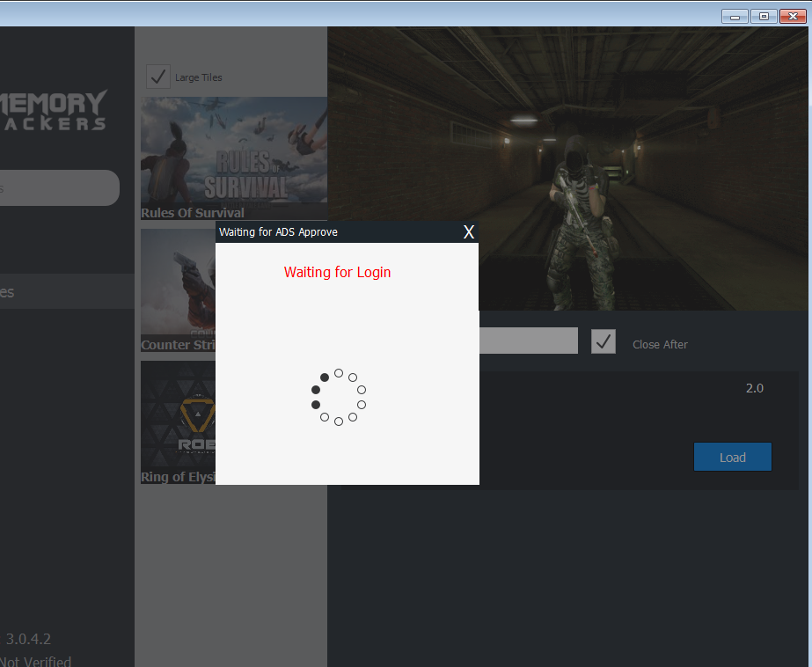The width and height of the screenshot is (812, 667).
Task: Click the Not Verified status text
Action: pyautogui.click(x=36, y=661)
